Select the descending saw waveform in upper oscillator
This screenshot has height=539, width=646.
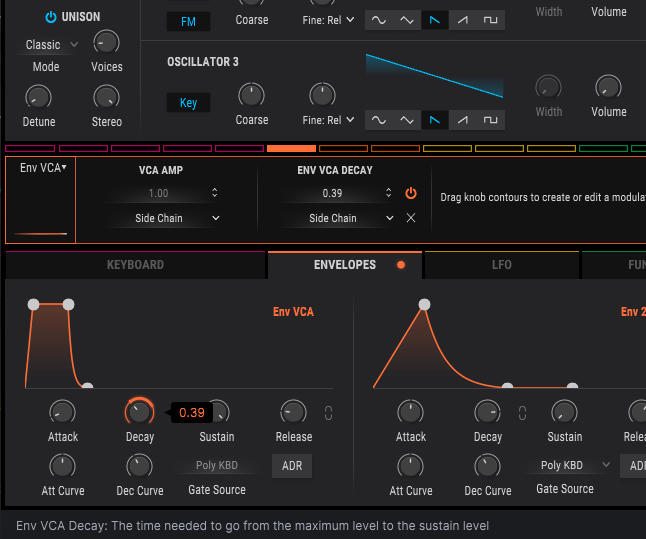[x=435, y=20]
